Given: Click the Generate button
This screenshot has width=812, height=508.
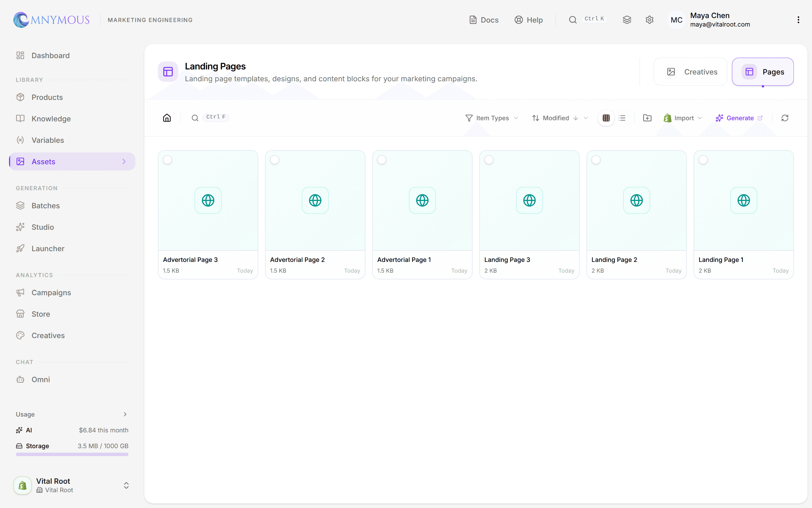Looking at the screenshot, I should pyautogui.click(x=739, y=118).
